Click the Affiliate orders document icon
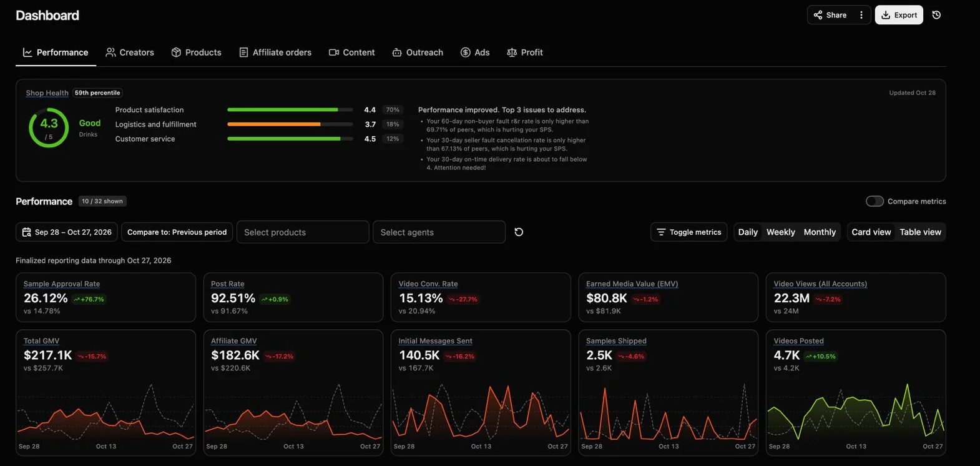 [243, 52]
